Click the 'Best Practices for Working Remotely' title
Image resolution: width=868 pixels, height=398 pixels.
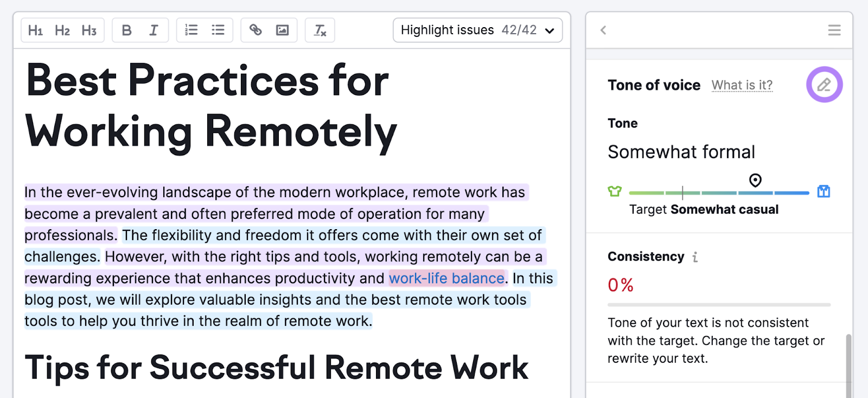(211, 106)
